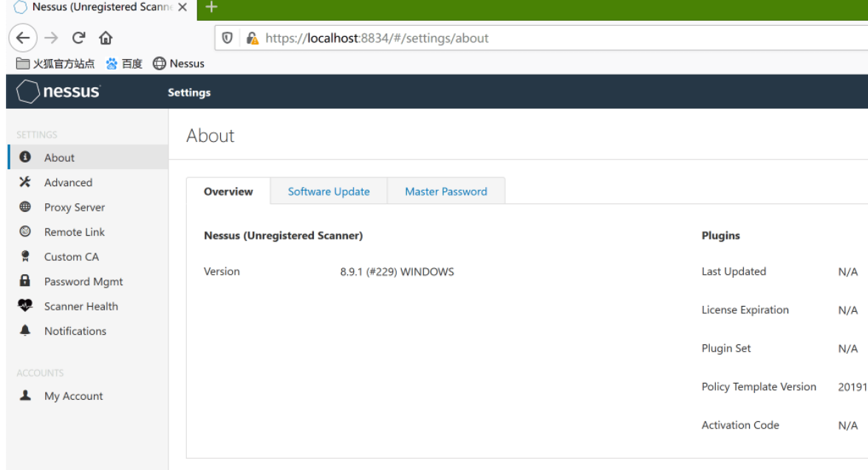This screenshot has height=470, width=868.
Task: Go back using browser back button
Action: (23, 38)
